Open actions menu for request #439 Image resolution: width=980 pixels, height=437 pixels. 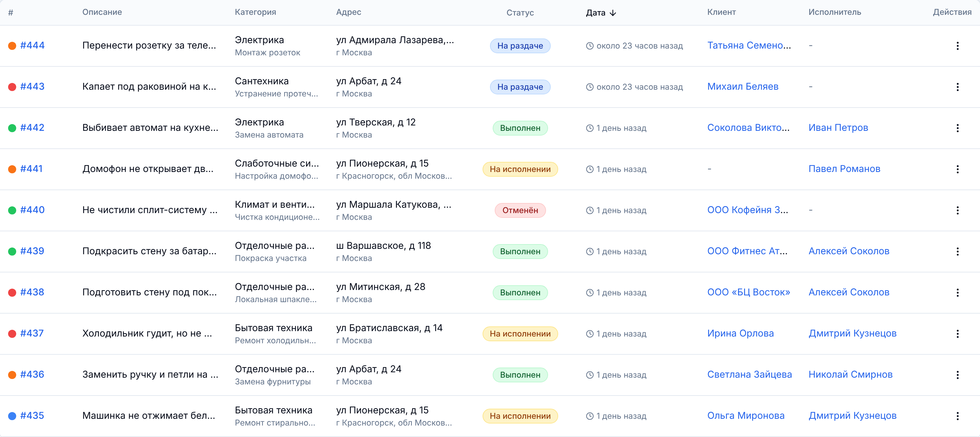957,251
